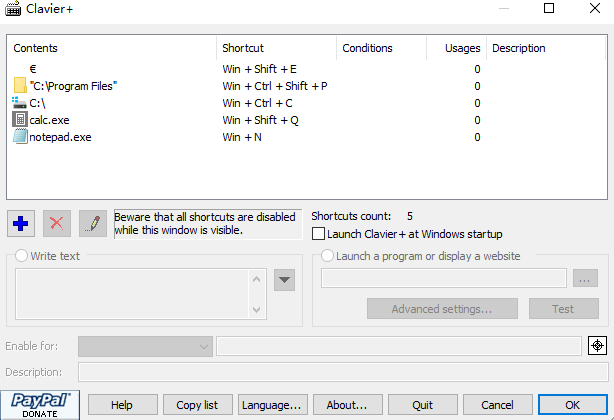The height and width of the screenshot is (420, 614).
Task: Open the Language... dialog
Action: point(273,405)
